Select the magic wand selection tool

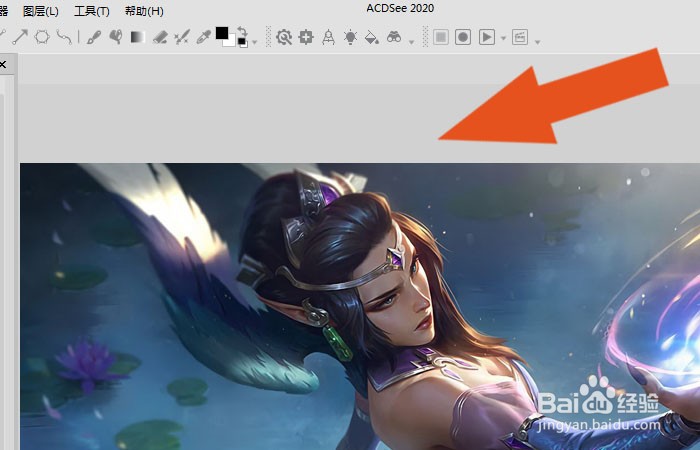point(182,37)
